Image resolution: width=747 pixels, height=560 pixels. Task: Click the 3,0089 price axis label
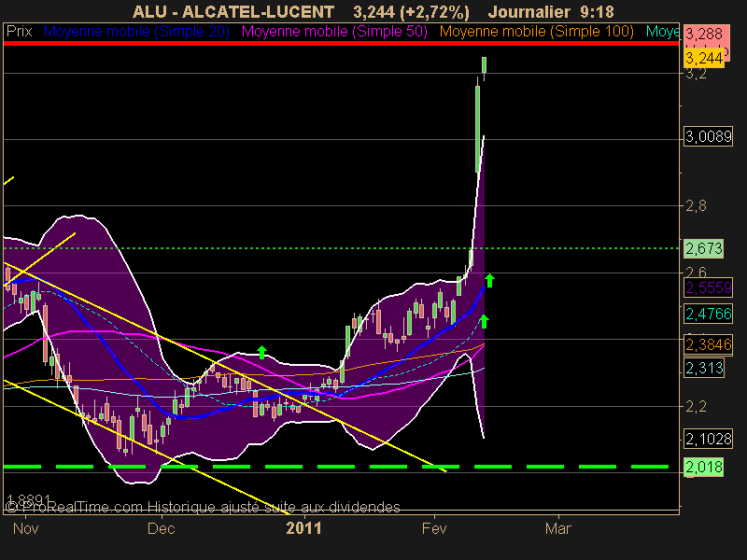pos(708,136)
